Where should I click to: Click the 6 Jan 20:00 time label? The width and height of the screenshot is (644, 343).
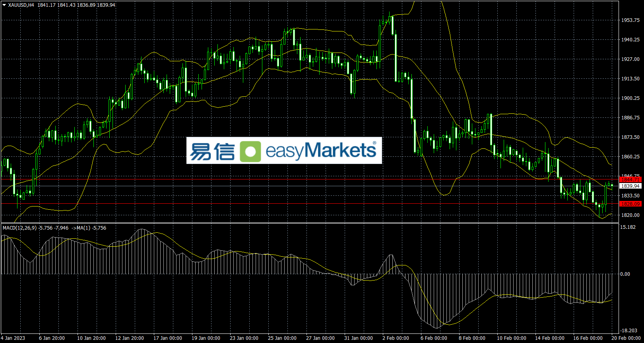tap(52, 338)
